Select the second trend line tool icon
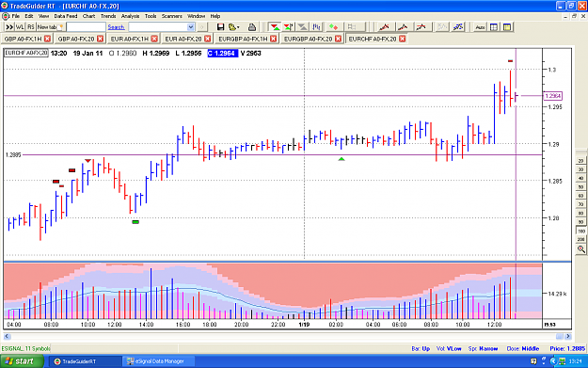The width and height of the screenshot is (588, 368). coord(403,27)
